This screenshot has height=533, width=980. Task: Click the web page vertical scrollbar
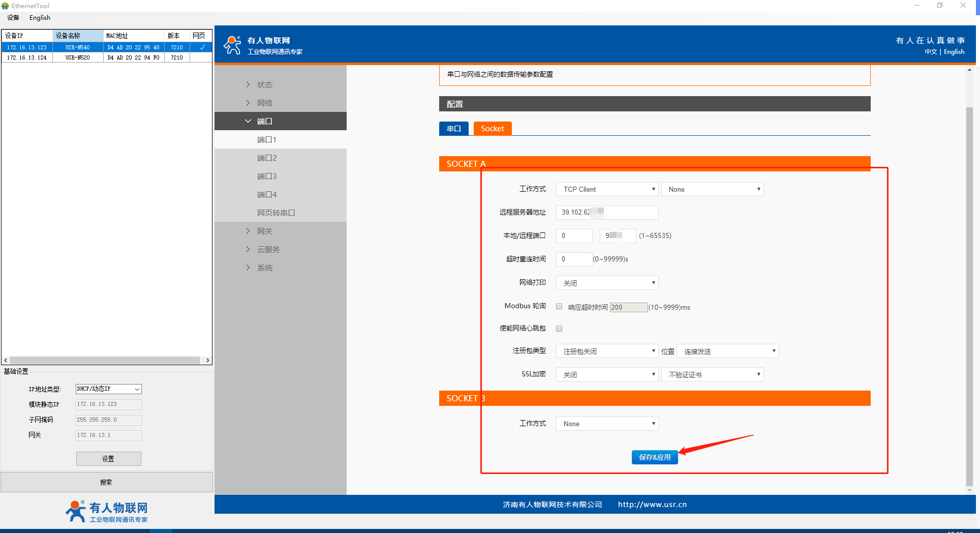point(969,295)
